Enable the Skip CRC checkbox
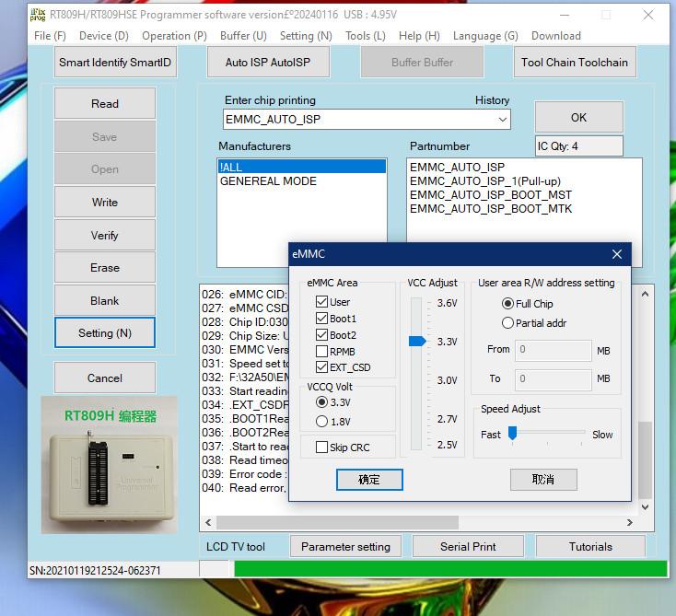This screenshot has height=616, width=676. point(321,447)
